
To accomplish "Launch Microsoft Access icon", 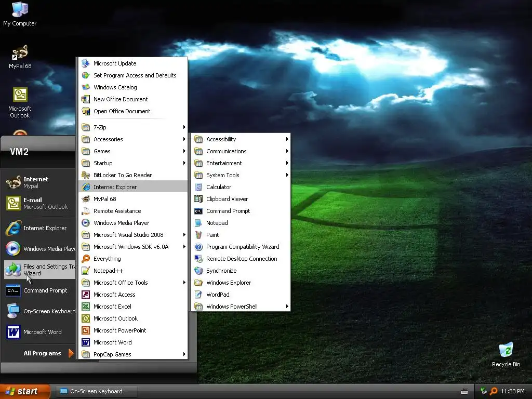I will pos(86,295).
